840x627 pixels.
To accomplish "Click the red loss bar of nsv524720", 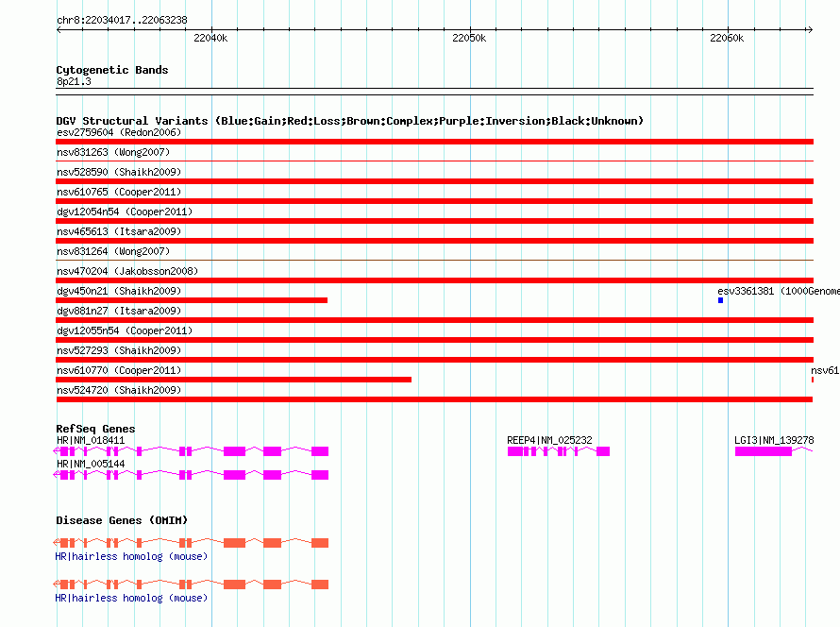I will click(x=434, y=399).
